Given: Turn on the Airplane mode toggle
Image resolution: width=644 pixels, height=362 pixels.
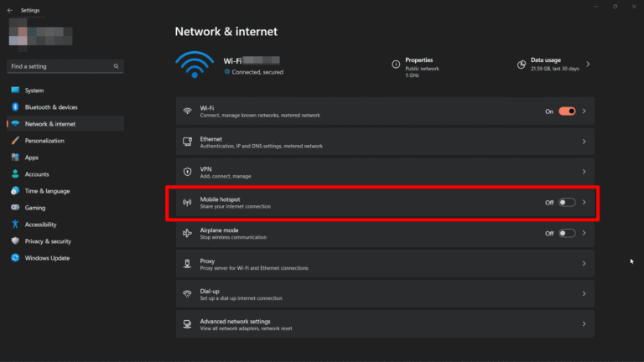Looking at the screenshot, I should click(x=567, y=233).
